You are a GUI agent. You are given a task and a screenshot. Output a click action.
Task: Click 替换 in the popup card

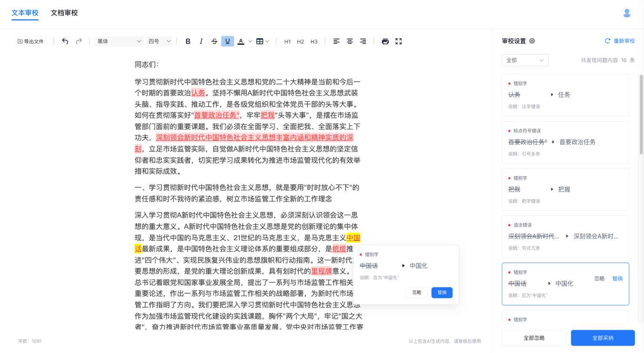coord(442,293)
